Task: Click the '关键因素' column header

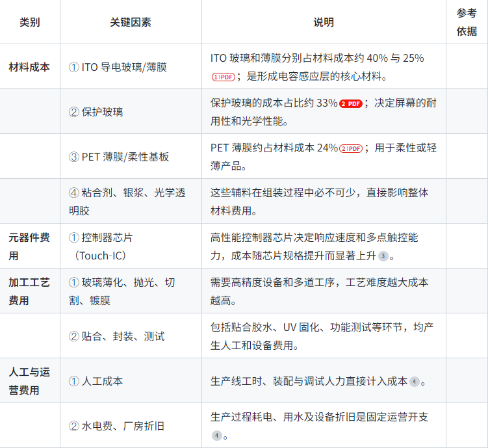Action: [x=131, y=22]
